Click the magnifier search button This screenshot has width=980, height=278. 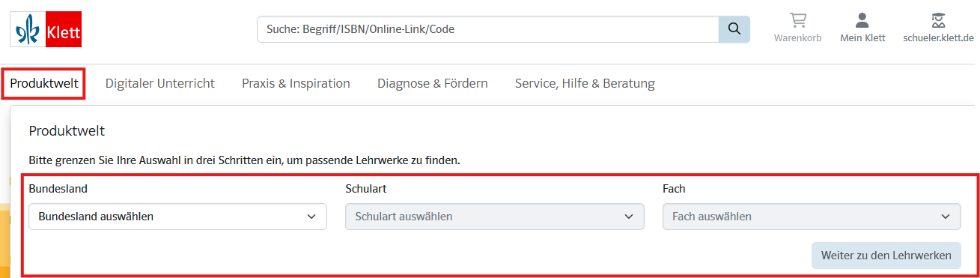pyautogui.click(x=734, y=29)
